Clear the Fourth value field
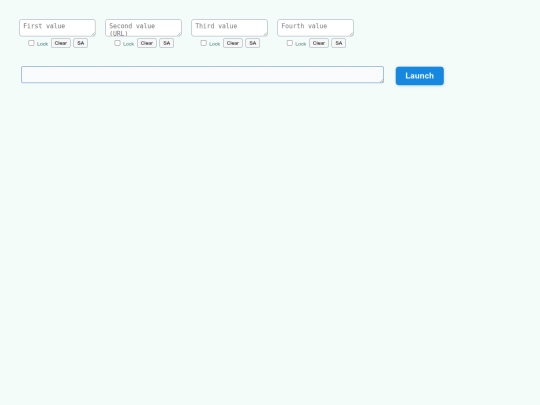Viewport: 540px width, 405px height. [x=319, y=43]
